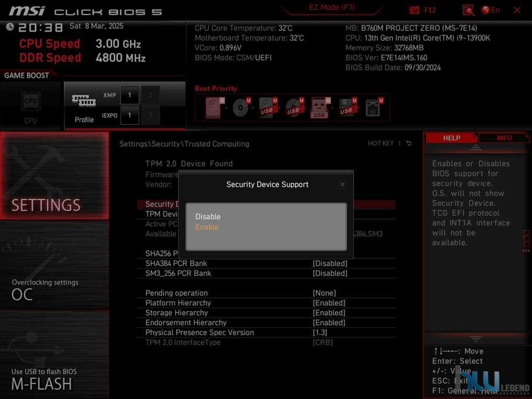Screen dimensions: 532x399
Task: Click the CPU Speed 3.00 GHz value
Action: [118, 44]
